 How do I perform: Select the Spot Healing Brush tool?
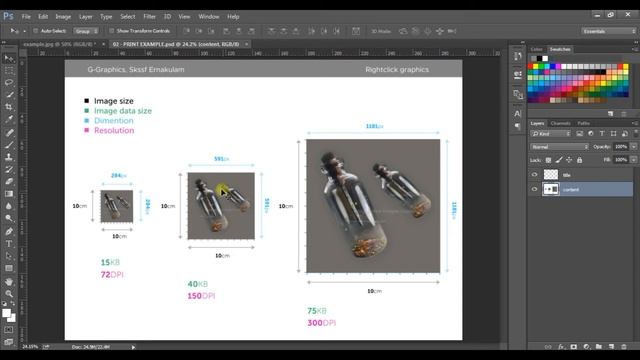coord(9,133)
